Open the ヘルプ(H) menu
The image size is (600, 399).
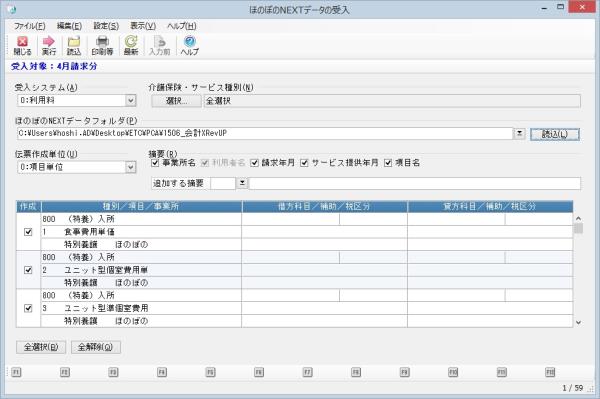click(182, 26)
